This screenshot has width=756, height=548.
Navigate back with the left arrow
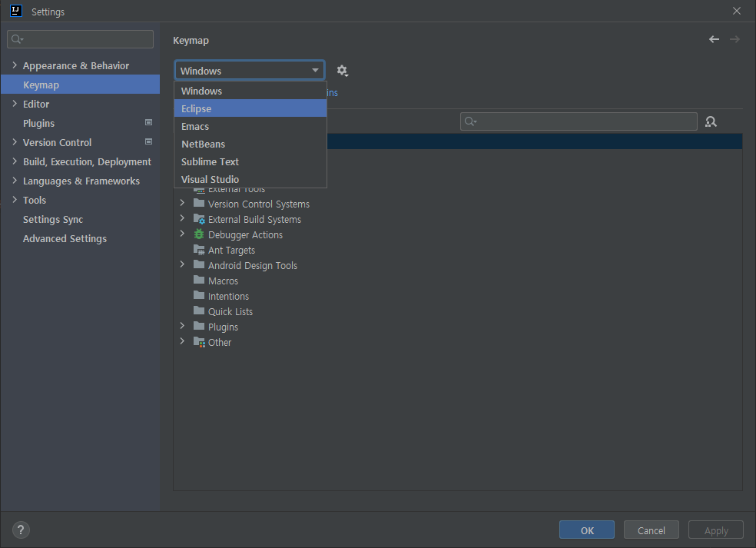(x=714, y=39)
